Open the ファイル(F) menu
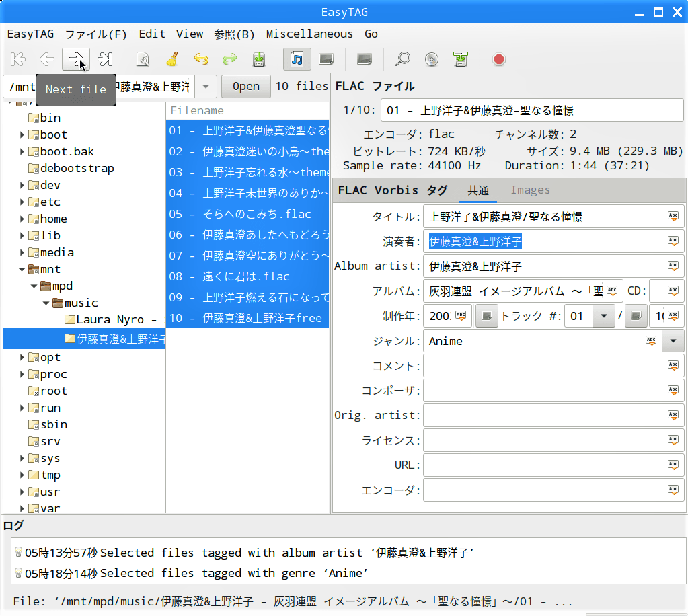 click(95, 34)
